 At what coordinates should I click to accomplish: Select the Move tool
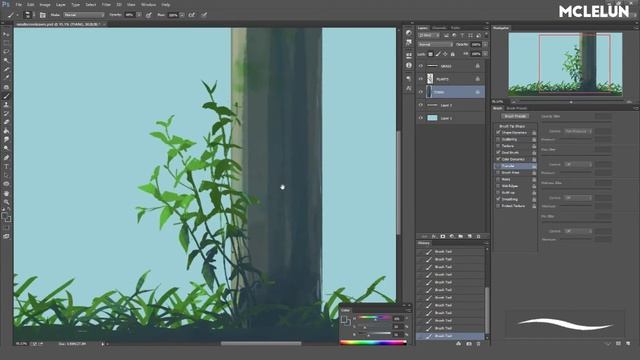coord(6,34)
